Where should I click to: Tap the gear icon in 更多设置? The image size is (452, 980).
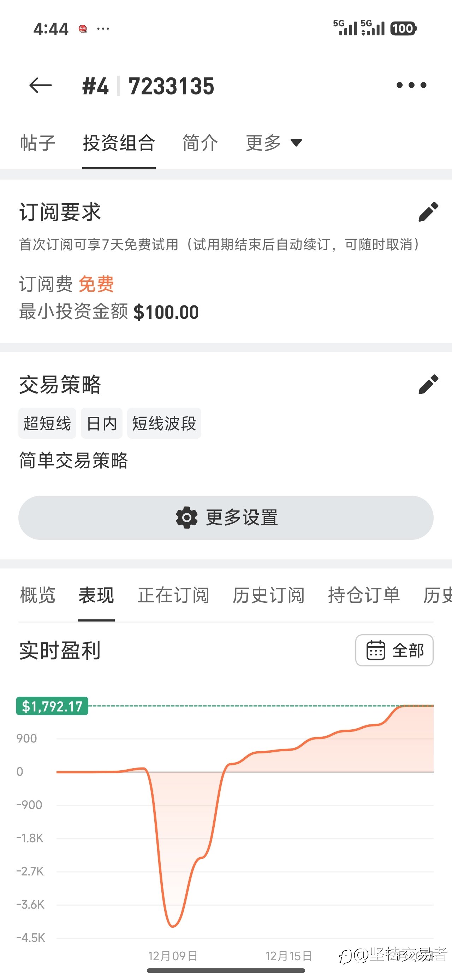click(187, 517)
